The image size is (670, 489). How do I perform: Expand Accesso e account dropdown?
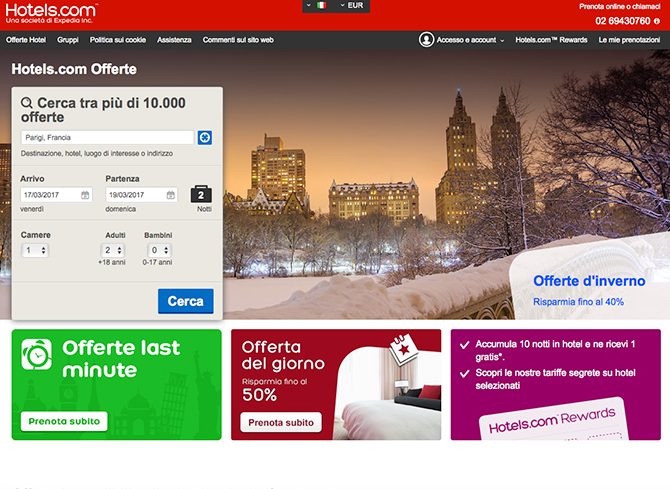point(470,40)
